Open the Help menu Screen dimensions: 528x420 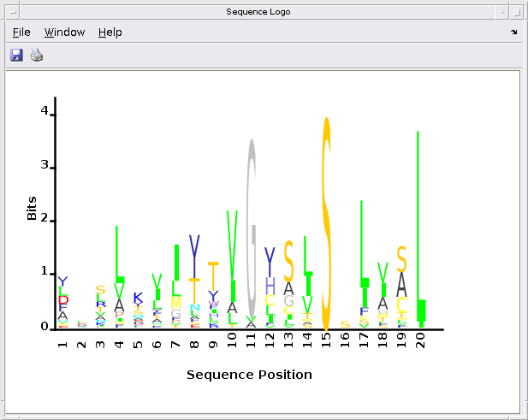click(x=110, y=33)
